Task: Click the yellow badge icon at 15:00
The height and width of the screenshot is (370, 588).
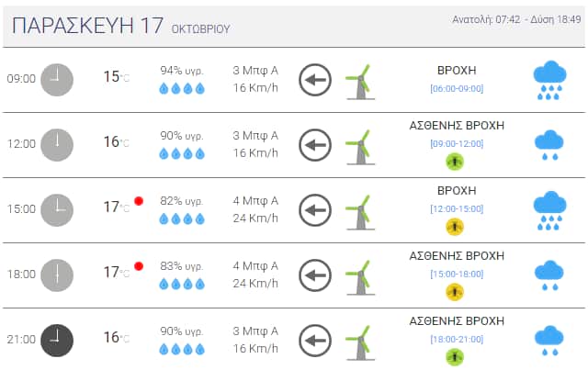Action: coord(455,227)
